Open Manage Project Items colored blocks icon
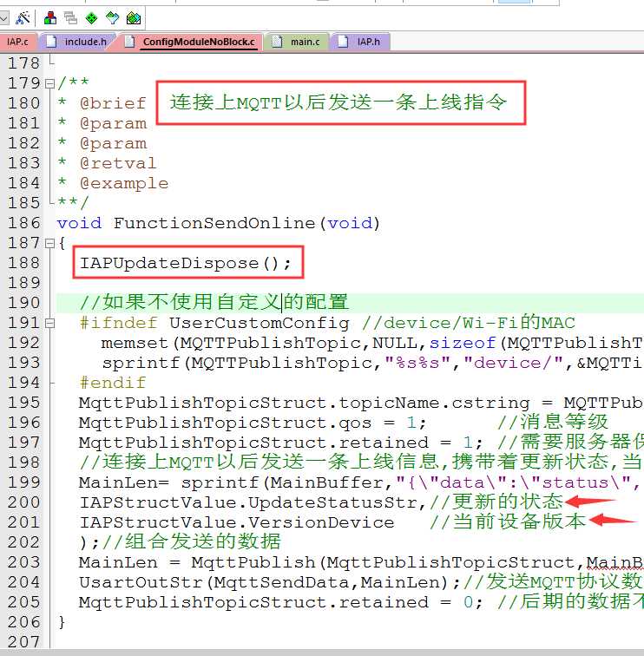The image size is (644, 656). click(x=49, y=17)
